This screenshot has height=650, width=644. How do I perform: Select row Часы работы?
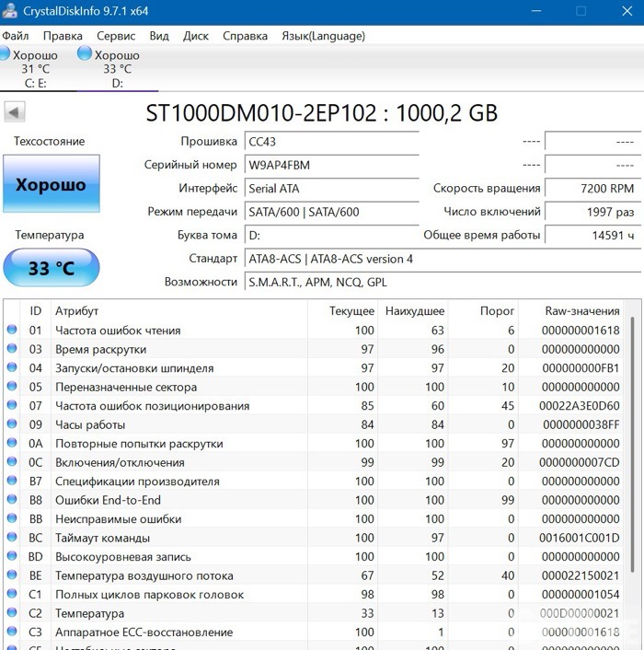[x=314, y=424]
